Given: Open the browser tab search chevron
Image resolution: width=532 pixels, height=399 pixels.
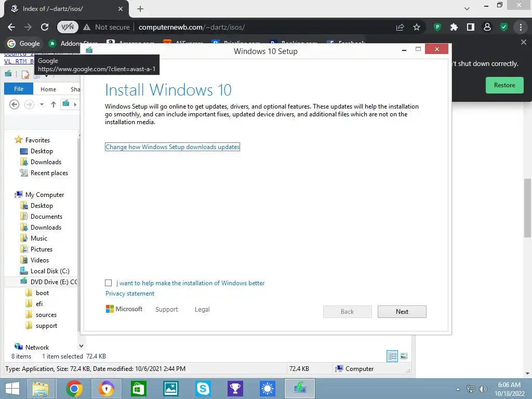Looking at the screenshot, I should (467, 9).
